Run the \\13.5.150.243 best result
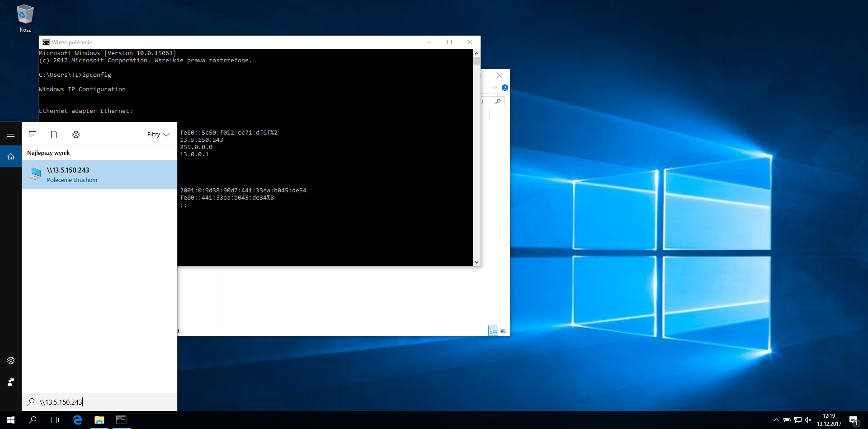 [x=99, y=174]
